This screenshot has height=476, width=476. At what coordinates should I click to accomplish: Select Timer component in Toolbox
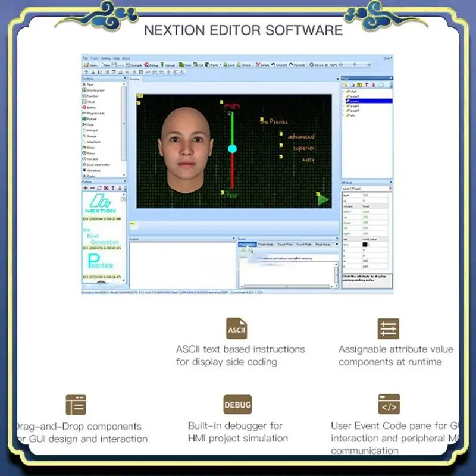[x=89, y=154]
